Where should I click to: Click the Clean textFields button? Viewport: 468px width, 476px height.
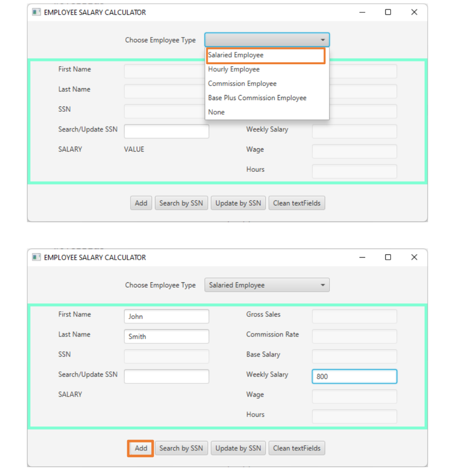296,448
